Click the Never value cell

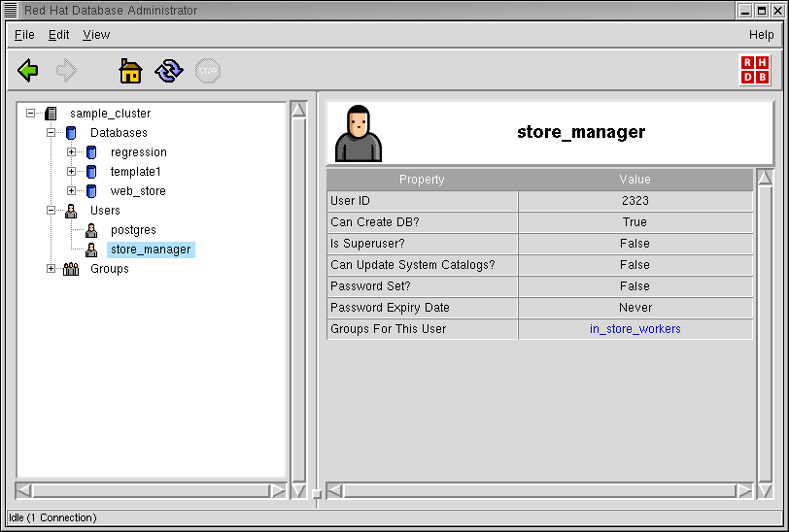point(635,308)
